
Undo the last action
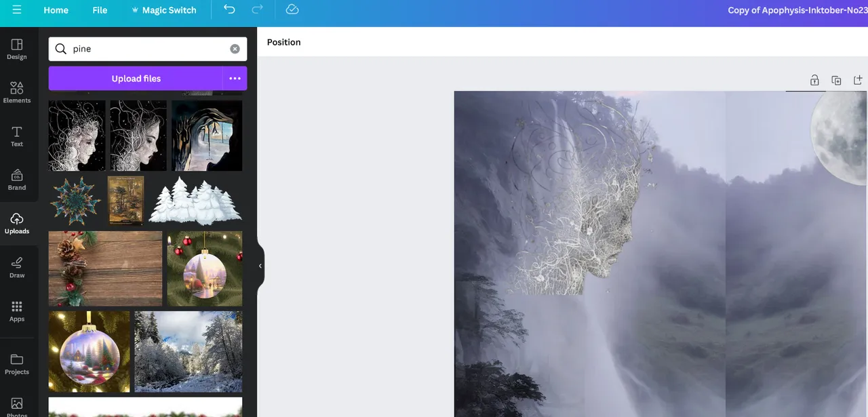pyautogui.click(x=229, y=9)
